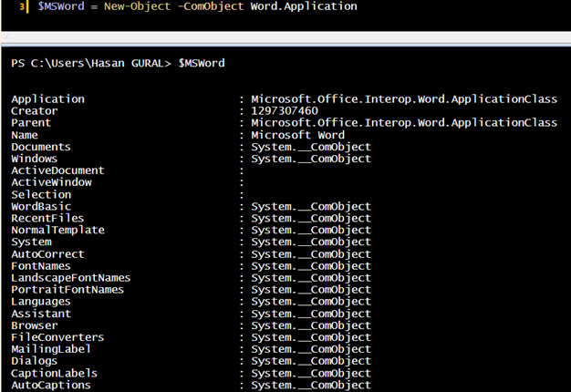Click the Microsoft Word name value
The image size is (571, 392).
[297, 135]
